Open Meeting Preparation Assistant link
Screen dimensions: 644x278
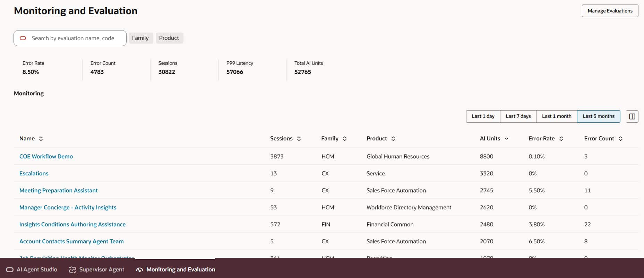(59, 191)
